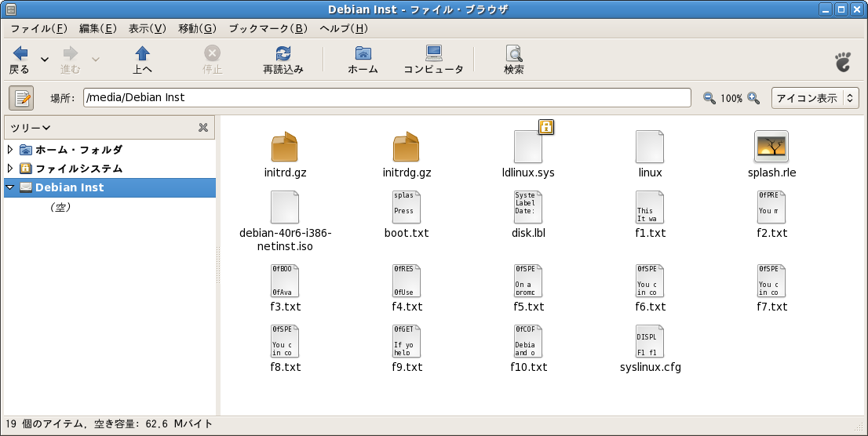Select the f8.txt file icon
The width and height of the screenshot is (868, 436).
[x=285, y=341]
